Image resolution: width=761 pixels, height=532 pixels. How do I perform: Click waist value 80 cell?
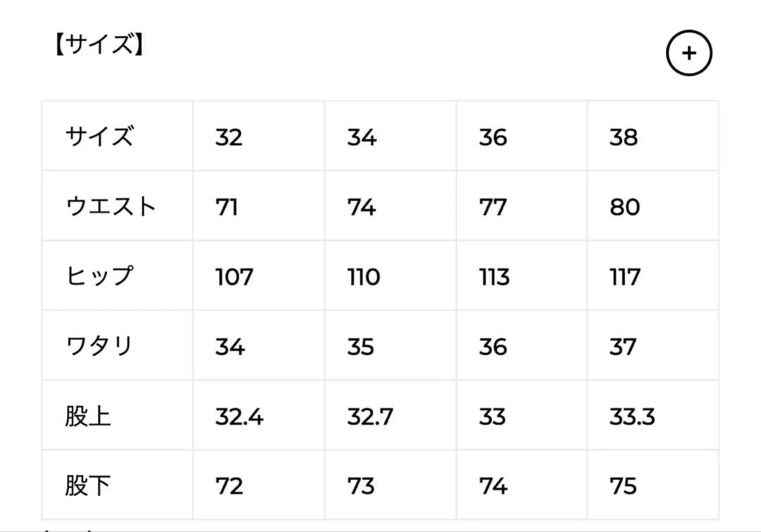point(624,206)
